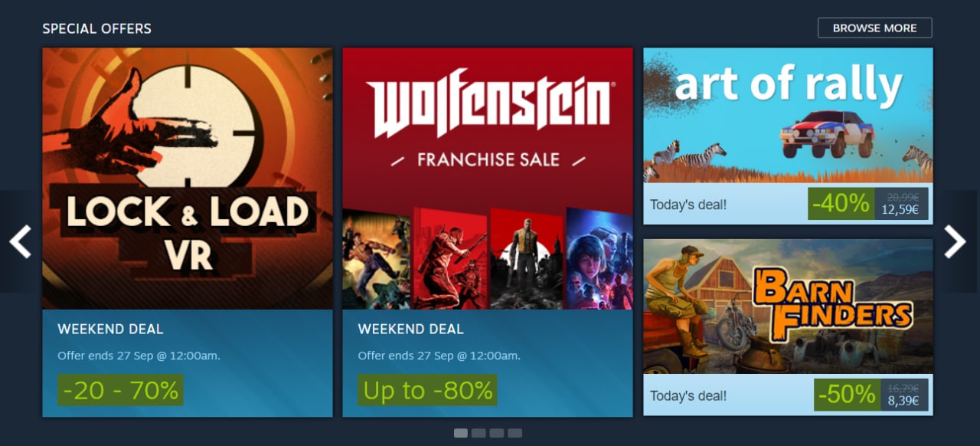Click the left carousel arrow
980x446 pixels.
tap(19, 241)
